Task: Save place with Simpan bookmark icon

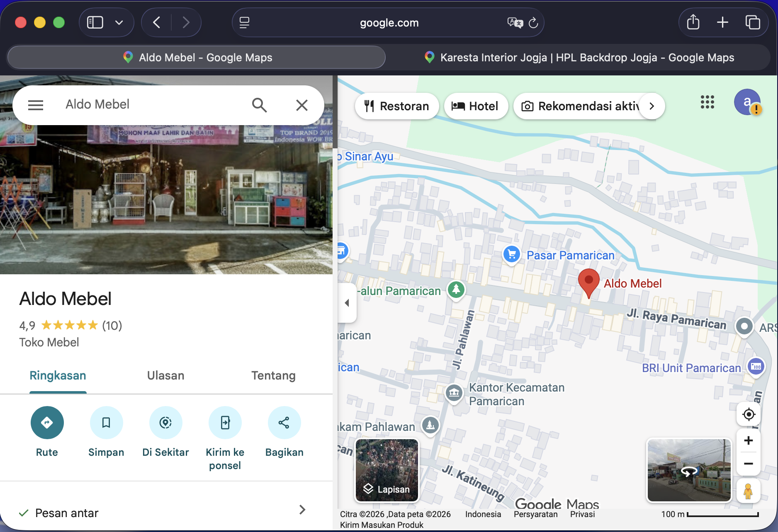Action: (x=106, y=423)
